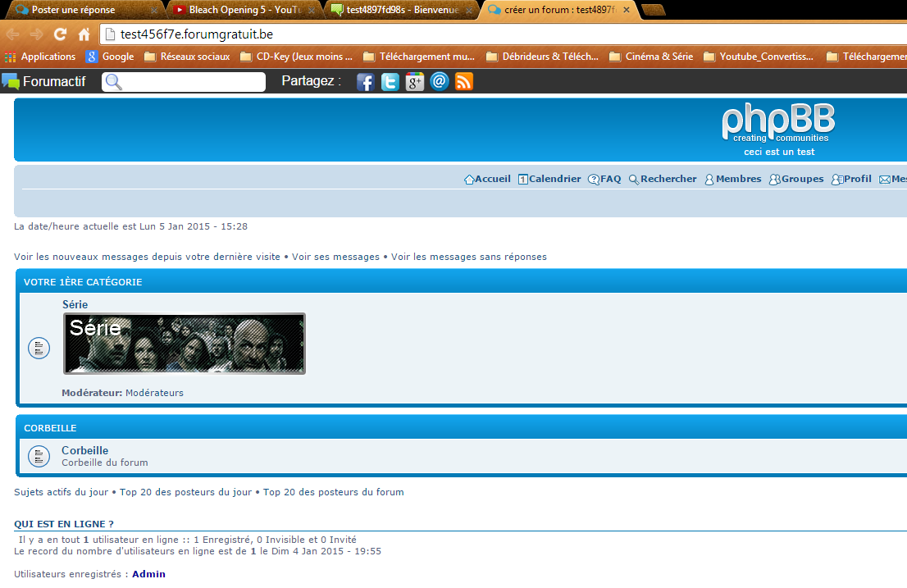Click the phpBB logo banner
This screenshot has height=588, width=907.
778,122
